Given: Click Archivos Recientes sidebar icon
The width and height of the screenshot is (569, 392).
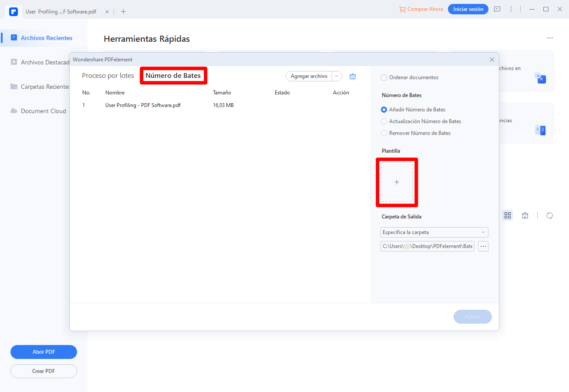Looking at the screenshot, I should (14, 38).
